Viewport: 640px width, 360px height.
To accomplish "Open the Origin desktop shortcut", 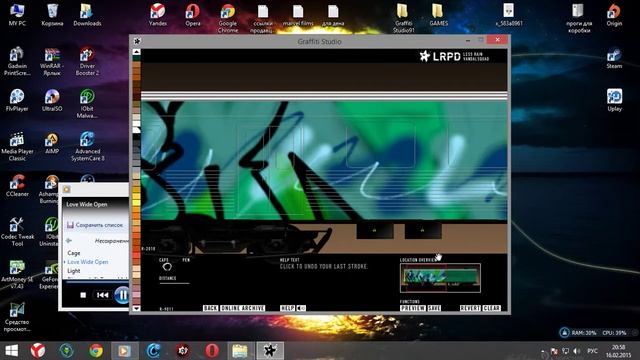I will tap(614, 15).
